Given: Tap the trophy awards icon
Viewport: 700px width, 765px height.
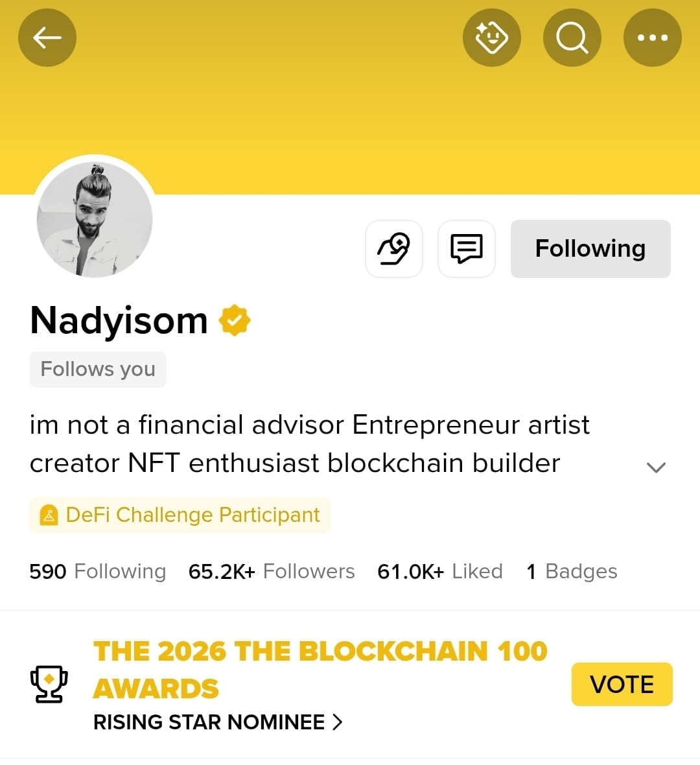Looking at the screenshot, I should [x=49, y=684].
